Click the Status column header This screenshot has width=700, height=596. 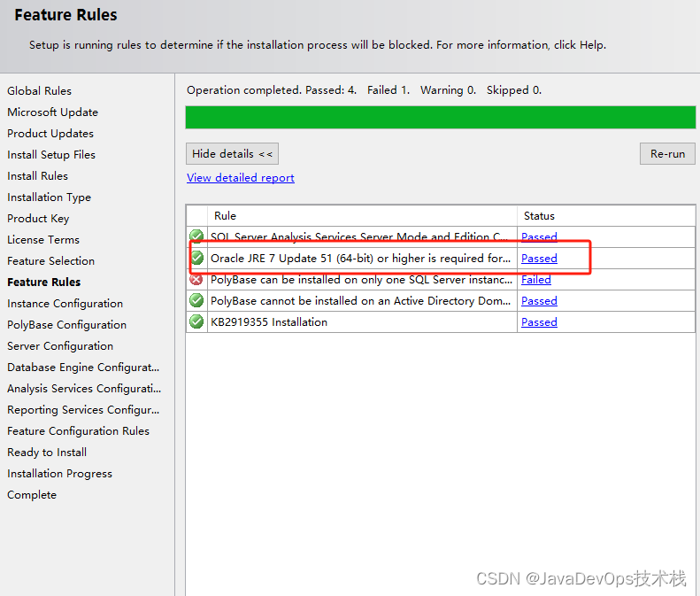pyautogui.click(x=606, y=216)
